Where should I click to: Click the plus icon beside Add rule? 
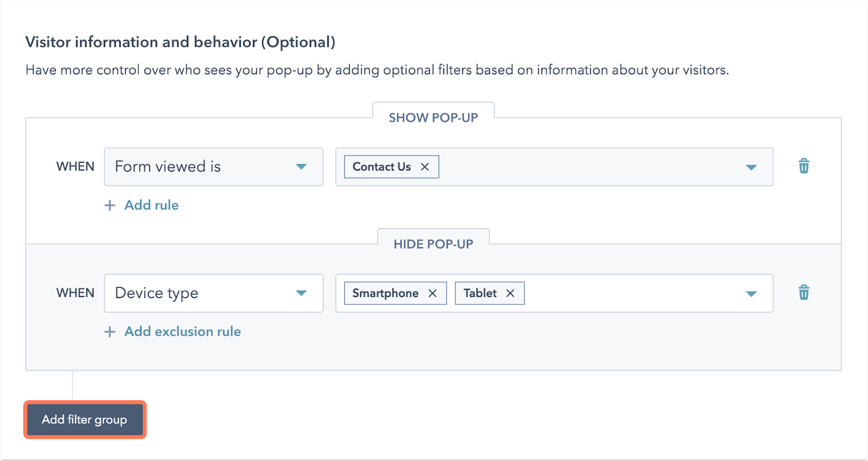(110, 205)
